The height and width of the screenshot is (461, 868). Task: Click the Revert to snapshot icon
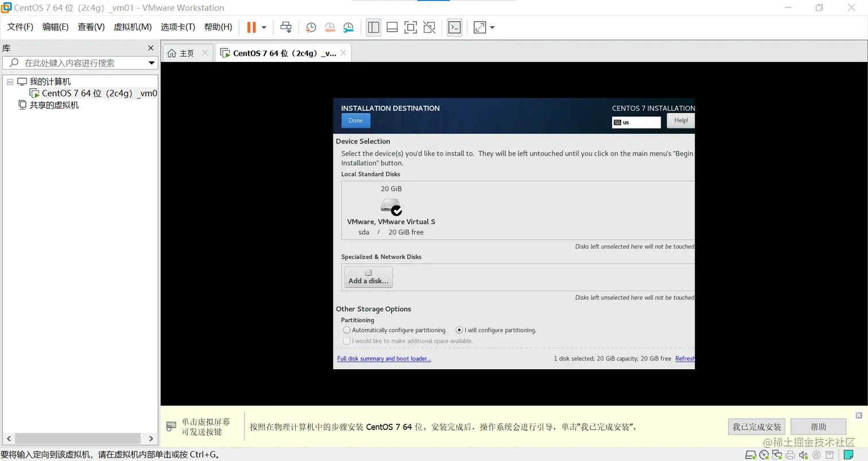coord(330,27)
